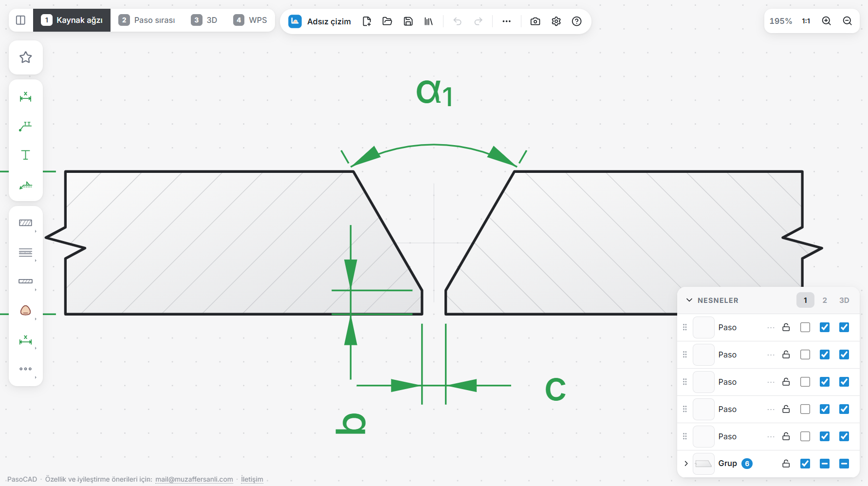868x486 pixels.
Task: Open favorites star tool
Action: coord(26,57)
